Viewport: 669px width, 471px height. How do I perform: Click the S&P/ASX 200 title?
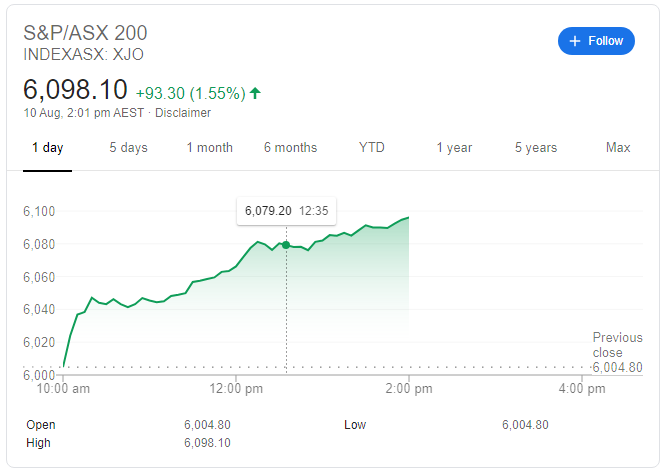tap(93, 32)
